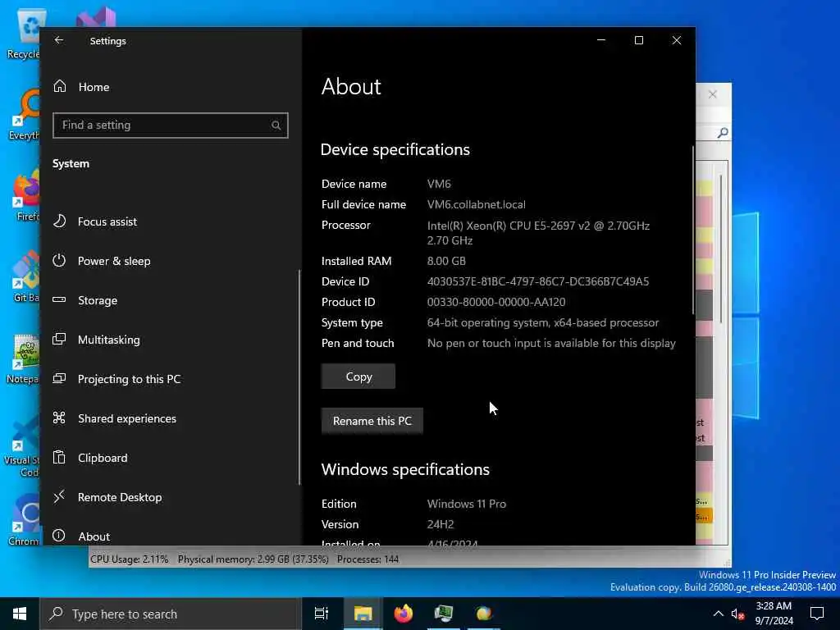
Task: Click Physical memory in background status bar
Action: point(253,559)
